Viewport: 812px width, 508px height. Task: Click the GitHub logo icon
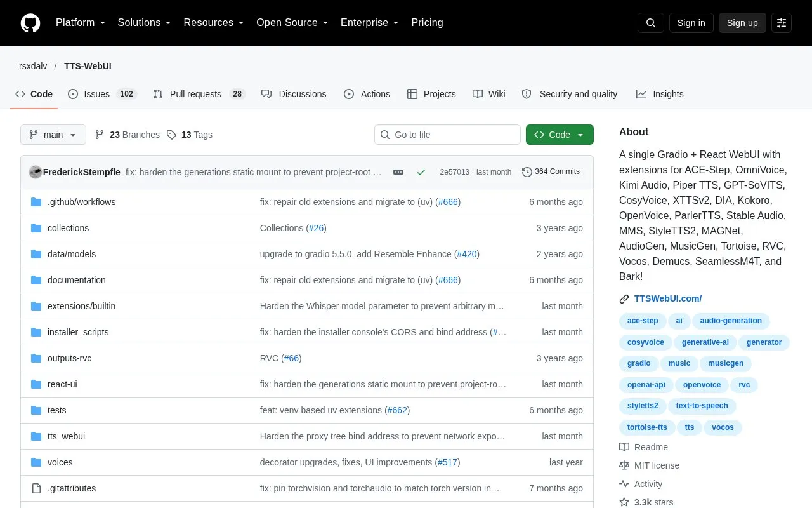(30, 23)
